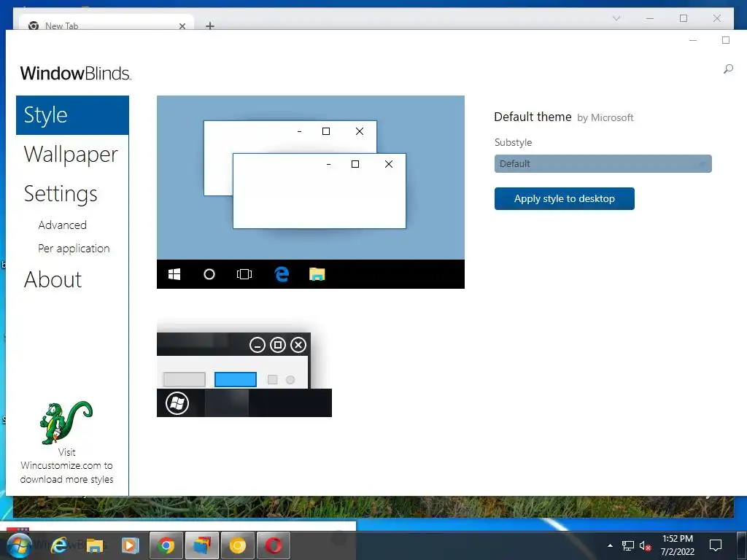Image resolution: width=747 pixels, height=560 pixels.
Task: Open Chrome tab search chevron
Action: tap(616, 18)
